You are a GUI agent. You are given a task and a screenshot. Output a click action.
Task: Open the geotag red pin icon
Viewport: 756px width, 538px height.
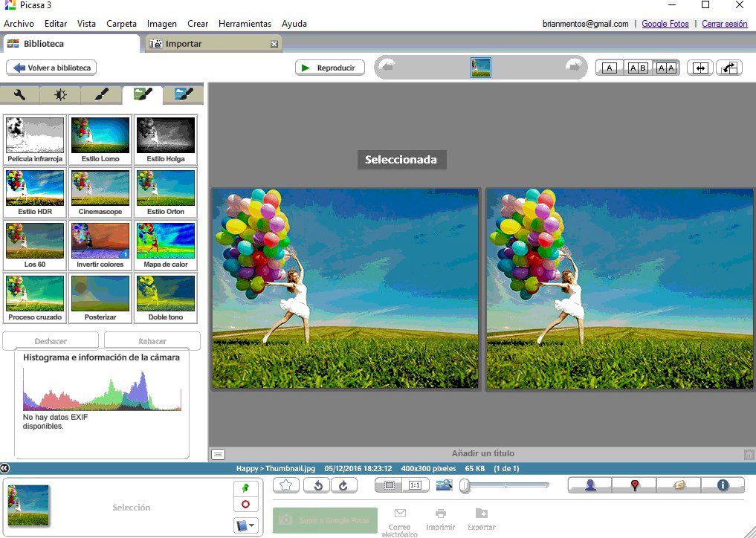pyautogui.click(x=633, y=485)
